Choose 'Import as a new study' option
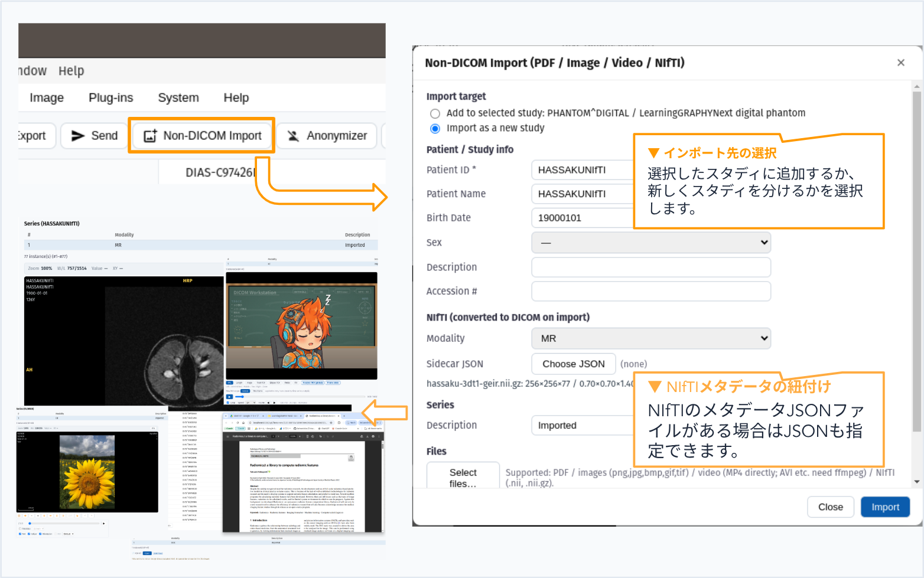The width and height of the screenshot is (924, 578). tap(435, 129)
